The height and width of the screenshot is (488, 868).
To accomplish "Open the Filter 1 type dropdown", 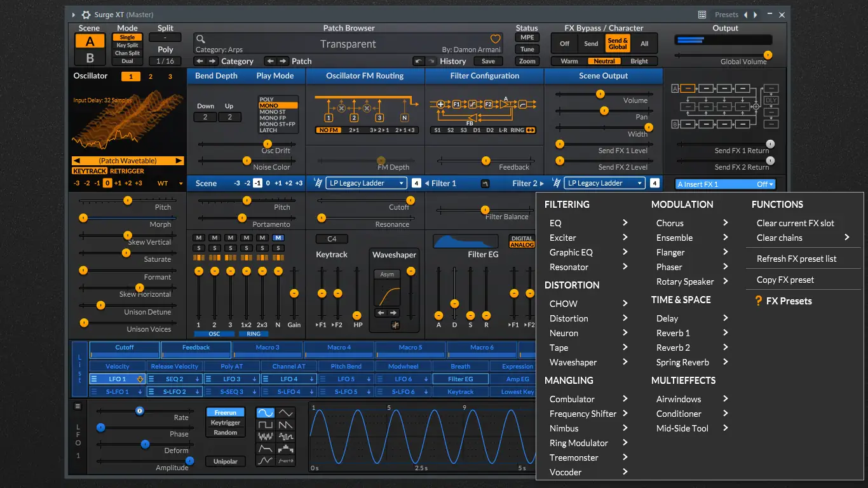I will [x=366, y=183].
